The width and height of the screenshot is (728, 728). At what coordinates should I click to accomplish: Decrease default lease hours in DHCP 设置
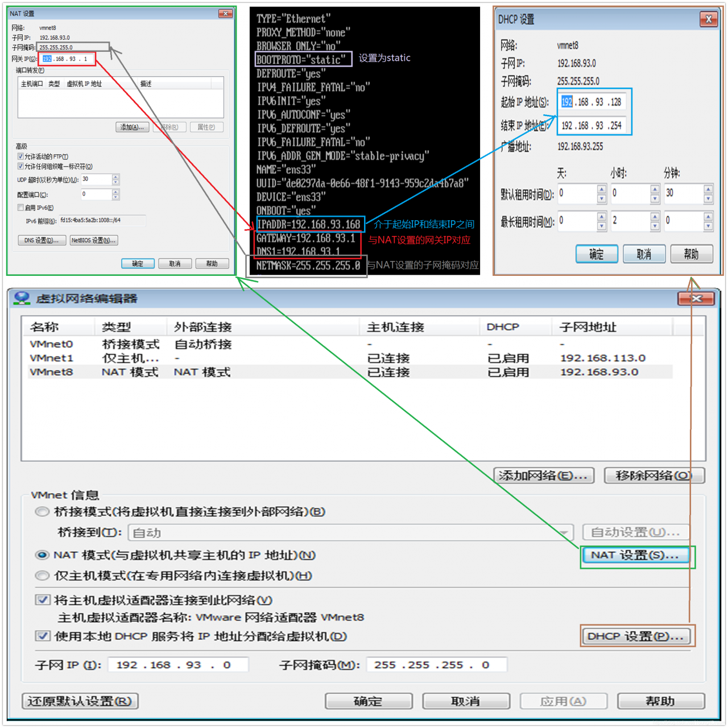click(x=655, y=198)
